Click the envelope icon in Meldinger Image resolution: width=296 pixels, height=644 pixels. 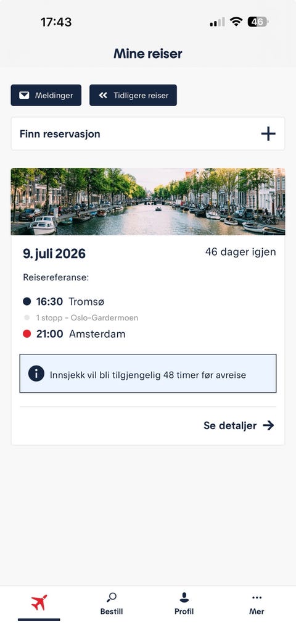click(24, 95)
